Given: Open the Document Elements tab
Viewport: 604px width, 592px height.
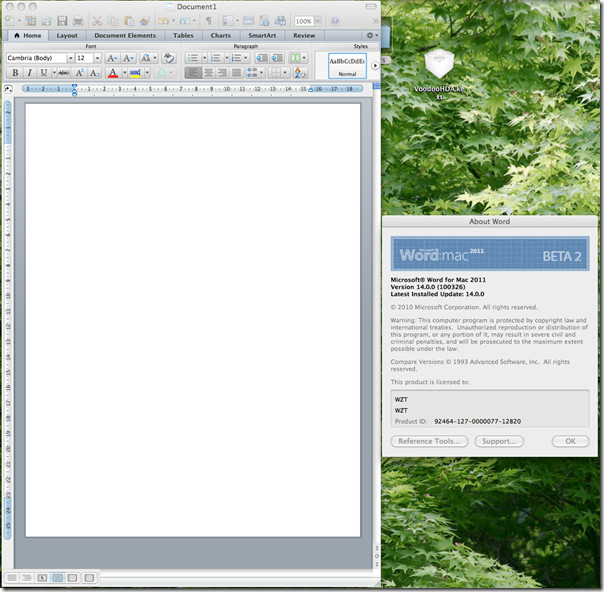Looking at the screenshot, I should click(x=125, y=35).
